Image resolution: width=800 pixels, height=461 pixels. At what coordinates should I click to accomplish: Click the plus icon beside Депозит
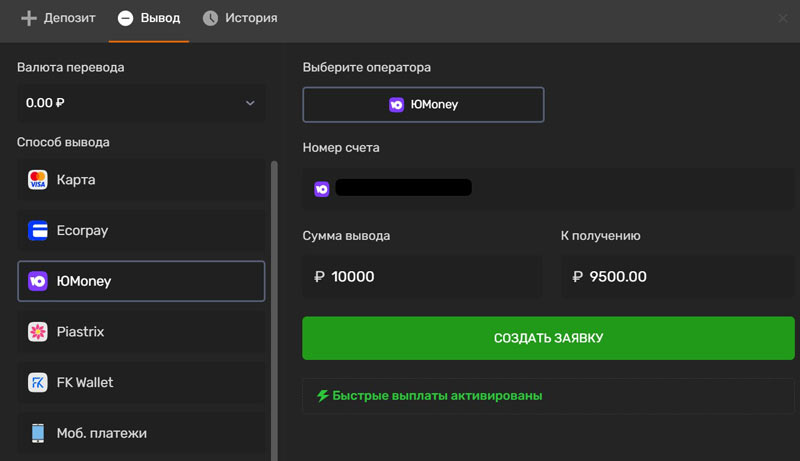click(x=28, y=18)
